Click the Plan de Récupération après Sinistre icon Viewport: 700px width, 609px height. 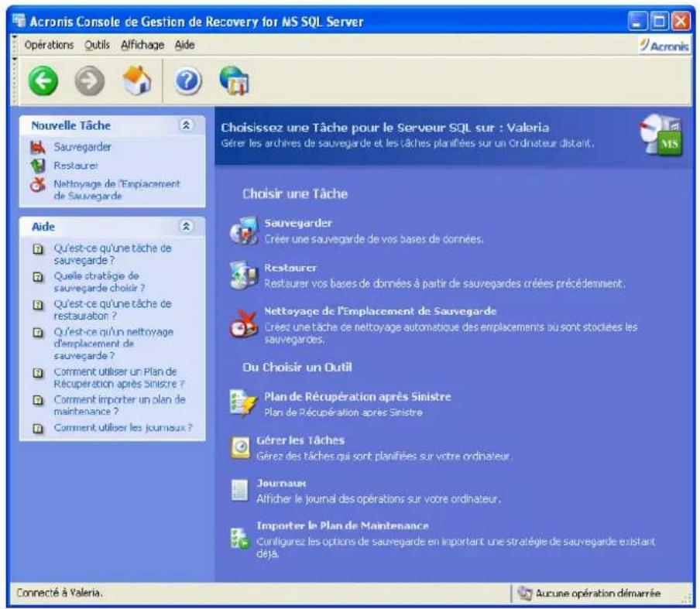[243, 403]
